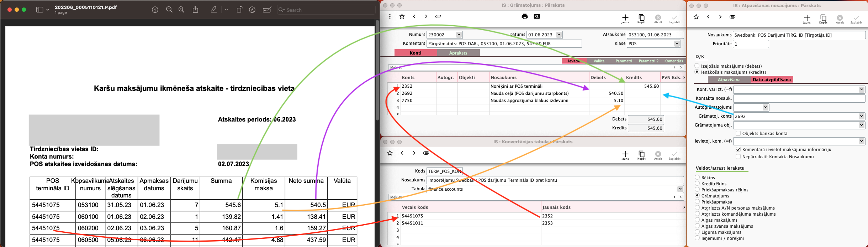Screen dimensions: 868x247
Task: Click Jauns in Konvertācijas tabula window
Action: [625, 155]
